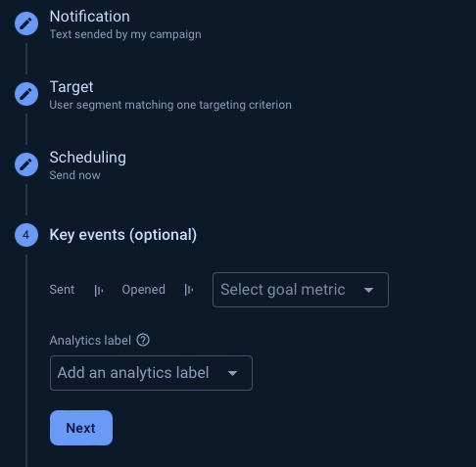Viewport: 476px width, 467px height.
Task: Click the funnel bar icon after Opened
Action: [x=189, y=290]
